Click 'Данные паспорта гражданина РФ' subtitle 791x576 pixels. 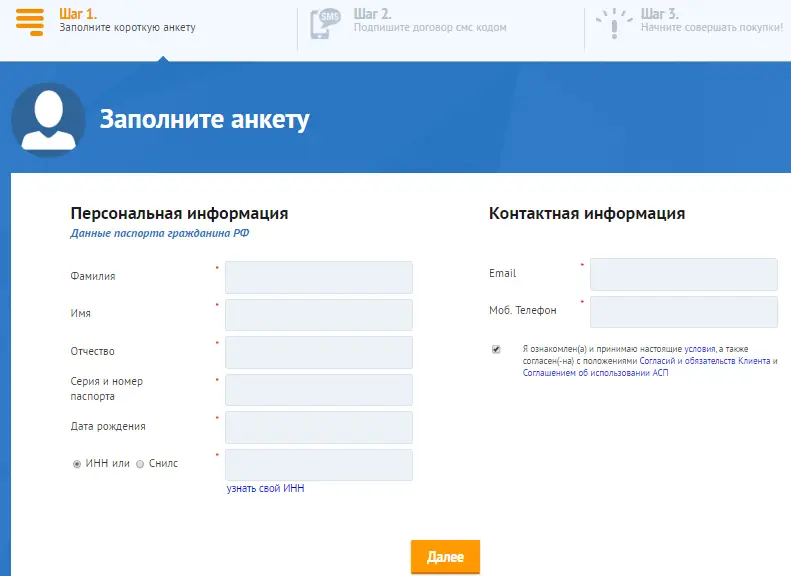pos(159,233)
